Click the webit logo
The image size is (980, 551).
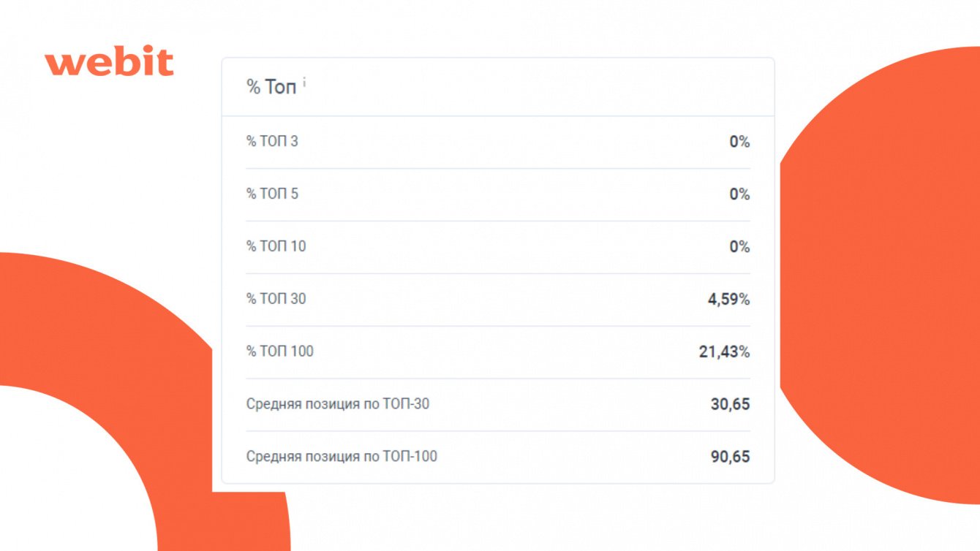point(110,63)
